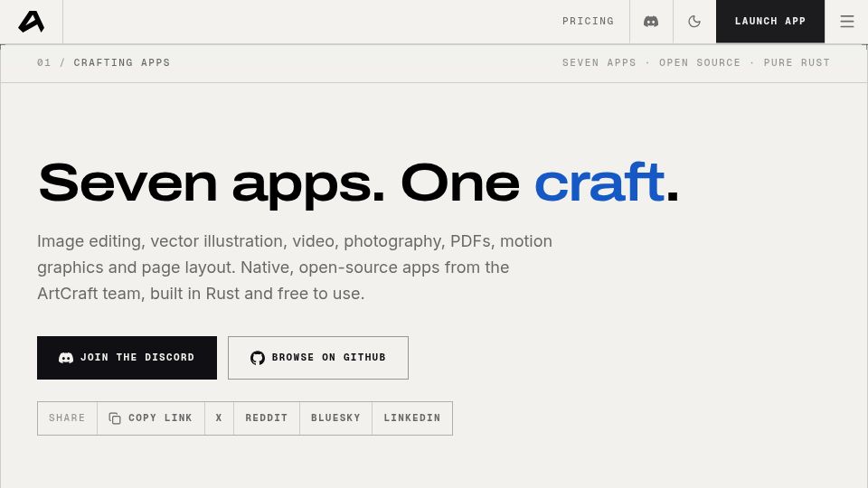Share on X

219,418
